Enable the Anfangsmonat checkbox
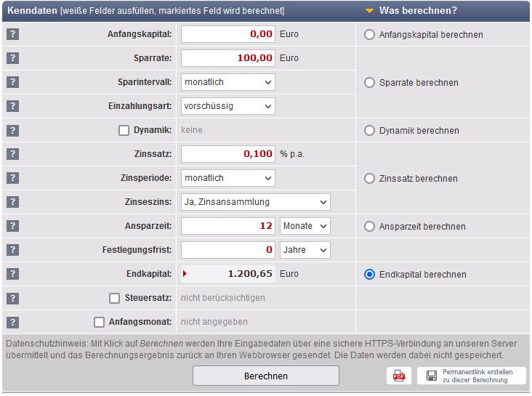 click(x=99, y=322)
